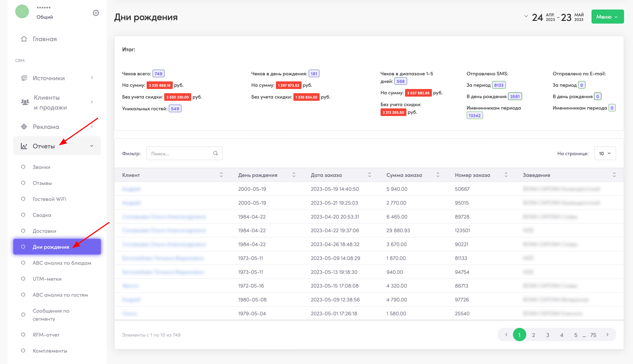The height and width of the screenshot is (364, 633).
Task: Click the Реклама target icon
Action: [24, 127]
